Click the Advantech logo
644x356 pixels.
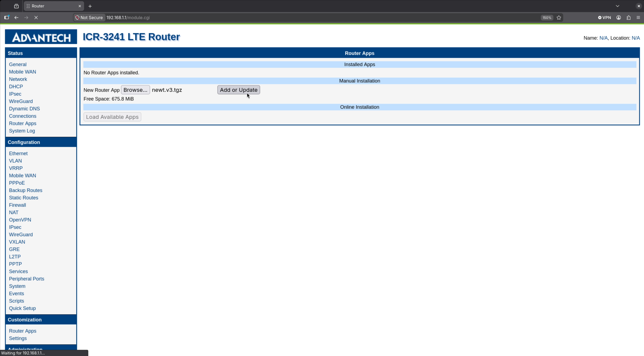(41, 37)
